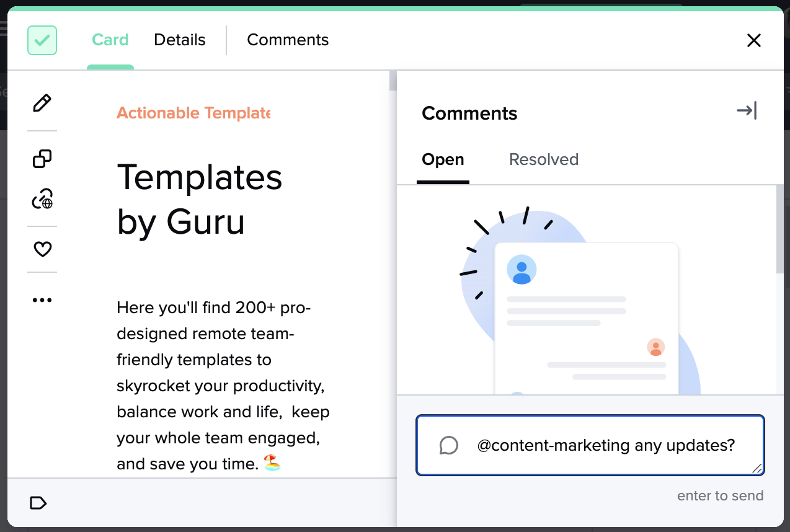Select the Resolved comments tab

(544, 159)
